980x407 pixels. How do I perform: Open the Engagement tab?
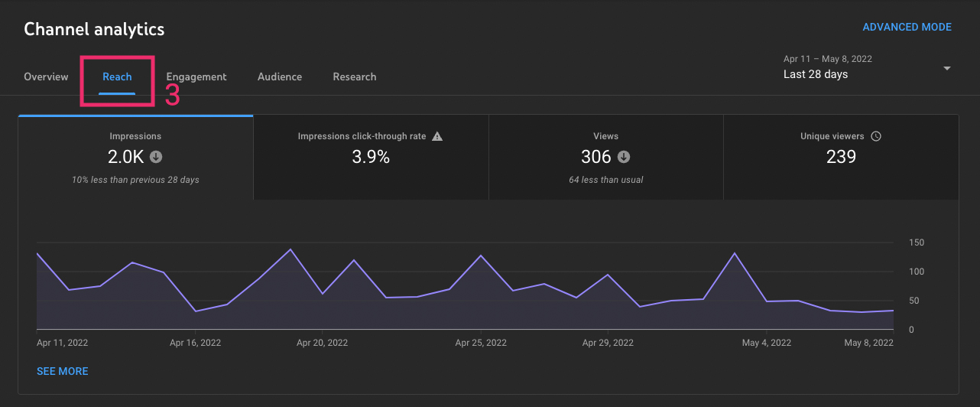[196, 77]
